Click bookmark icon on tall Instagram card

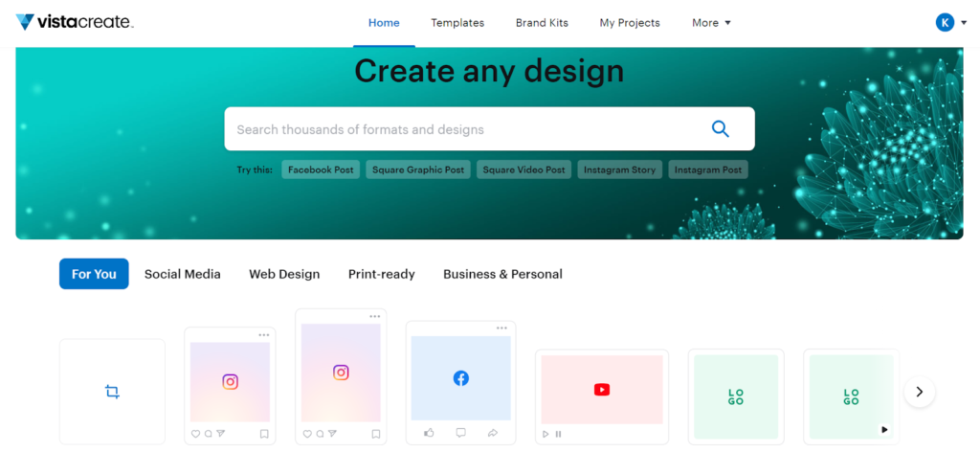point(375,433)
